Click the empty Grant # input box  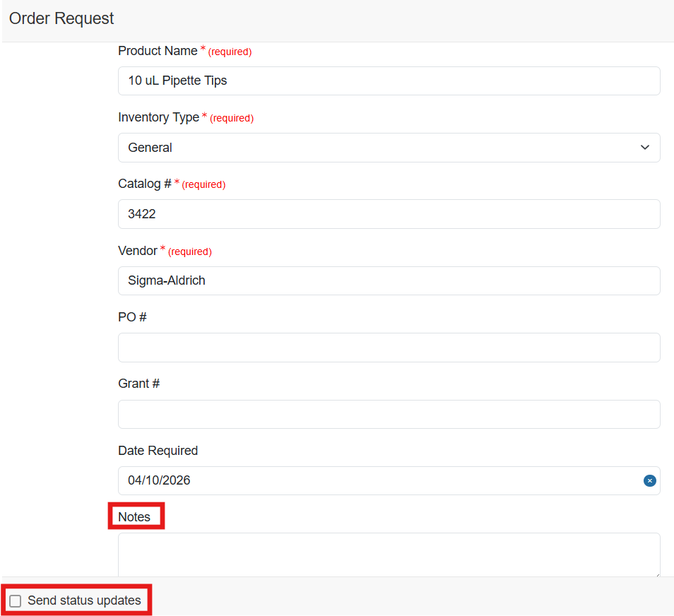point(389,414)
